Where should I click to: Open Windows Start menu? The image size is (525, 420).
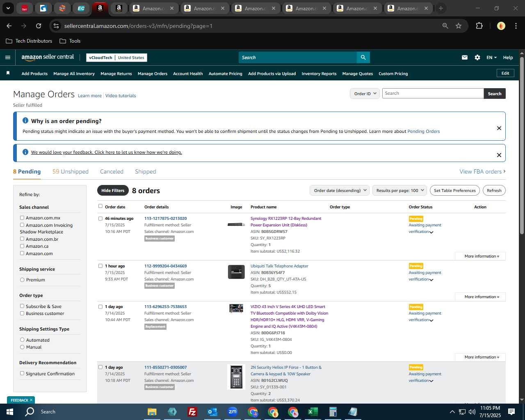[9, 412]
